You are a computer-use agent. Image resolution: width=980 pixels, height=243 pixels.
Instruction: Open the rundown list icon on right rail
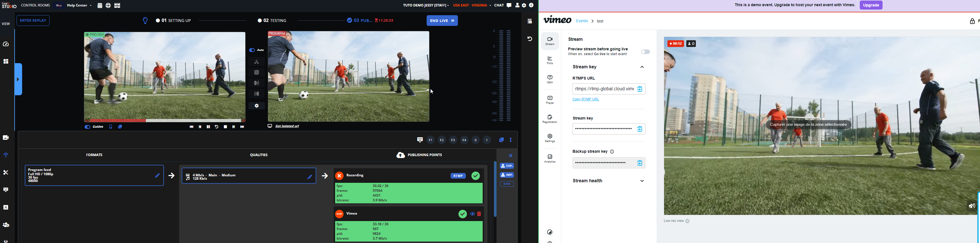point(529,21)
